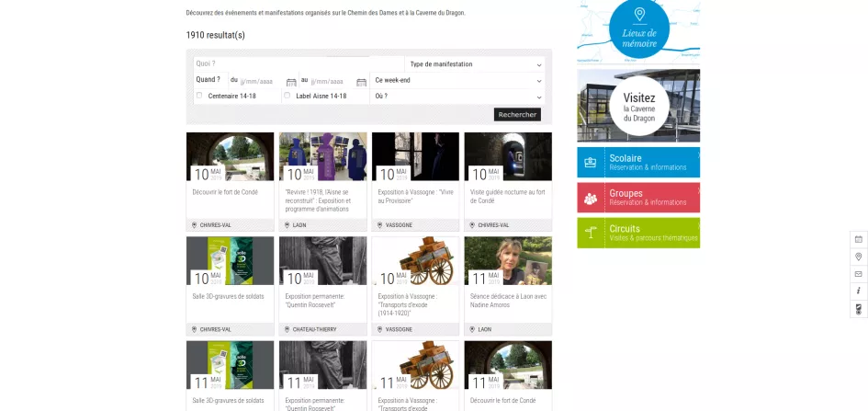Image resolution: width=868 pixels, height=411 pixels.
Task: Open Circuits Visites & parcours thématiques
Action: click(638, 233)
